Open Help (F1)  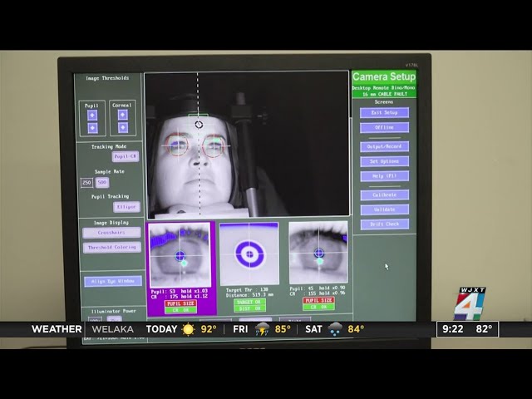pos(384,176)
